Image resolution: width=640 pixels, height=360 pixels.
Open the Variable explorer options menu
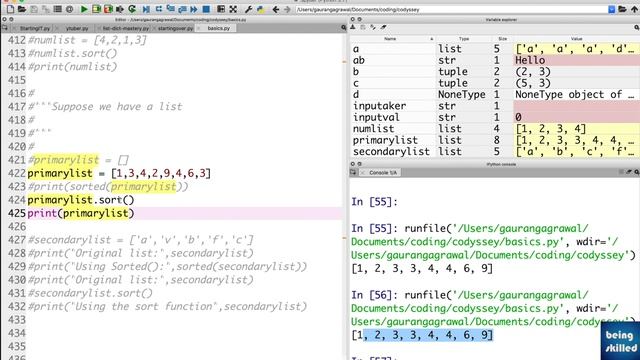click(637, 27)
